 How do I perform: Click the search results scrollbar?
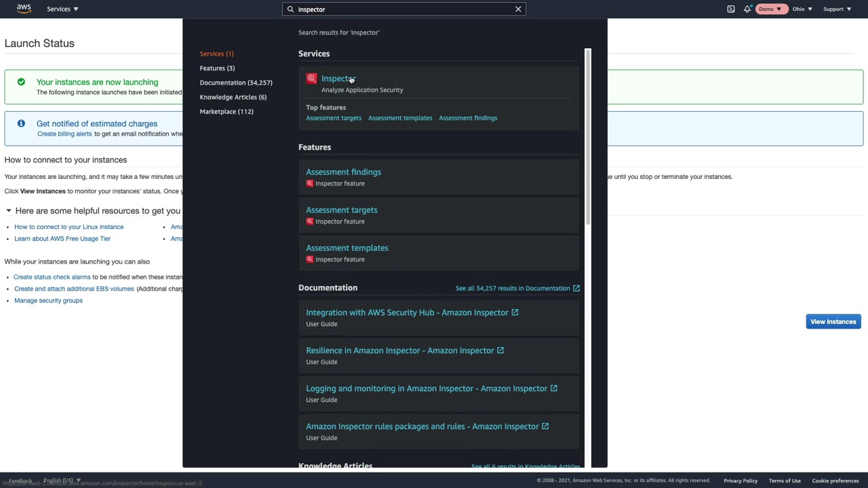click(x=588, y=136)
